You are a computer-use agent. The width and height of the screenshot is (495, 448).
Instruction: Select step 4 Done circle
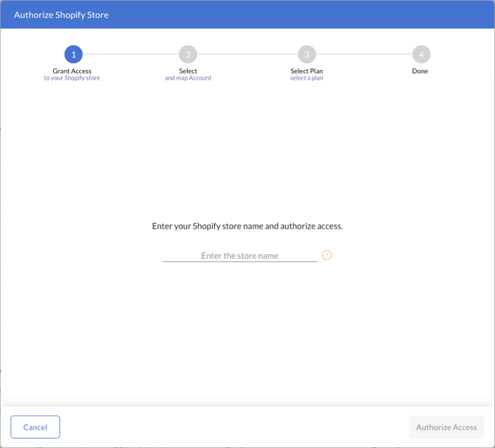coord(421,55)
